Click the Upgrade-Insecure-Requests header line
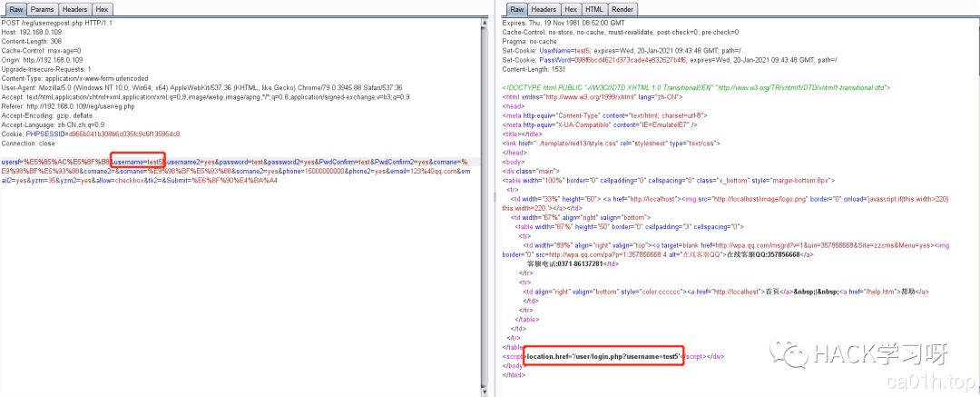 pos(46,70)
